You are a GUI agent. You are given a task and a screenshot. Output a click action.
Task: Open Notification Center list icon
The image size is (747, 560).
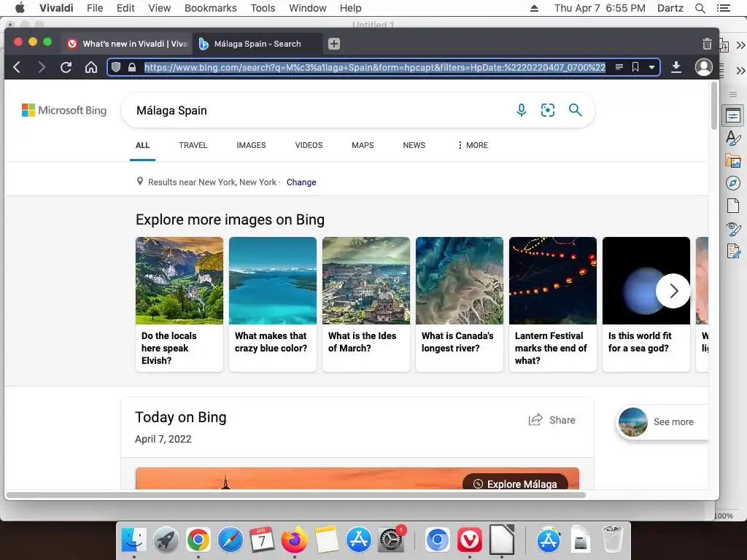click(723, 8)
